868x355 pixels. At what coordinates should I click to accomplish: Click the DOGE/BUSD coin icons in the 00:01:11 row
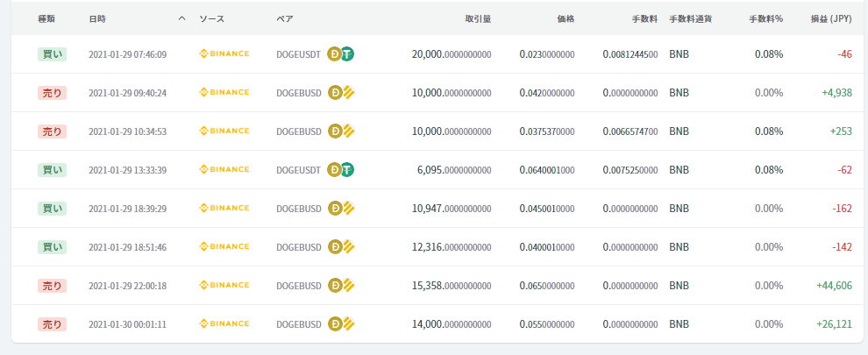pyautogui.click(x=341, y=324)
